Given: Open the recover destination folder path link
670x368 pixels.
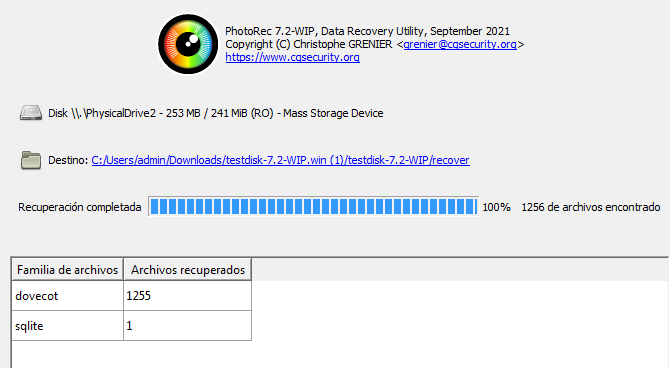Looking at the screenshot, I should pos(280,160).
